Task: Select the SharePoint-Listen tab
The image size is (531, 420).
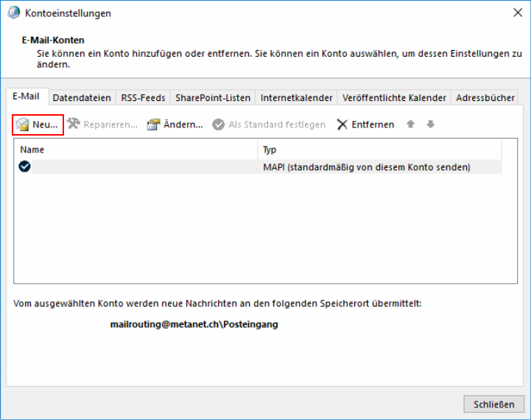Action: (x=213, y=97)
